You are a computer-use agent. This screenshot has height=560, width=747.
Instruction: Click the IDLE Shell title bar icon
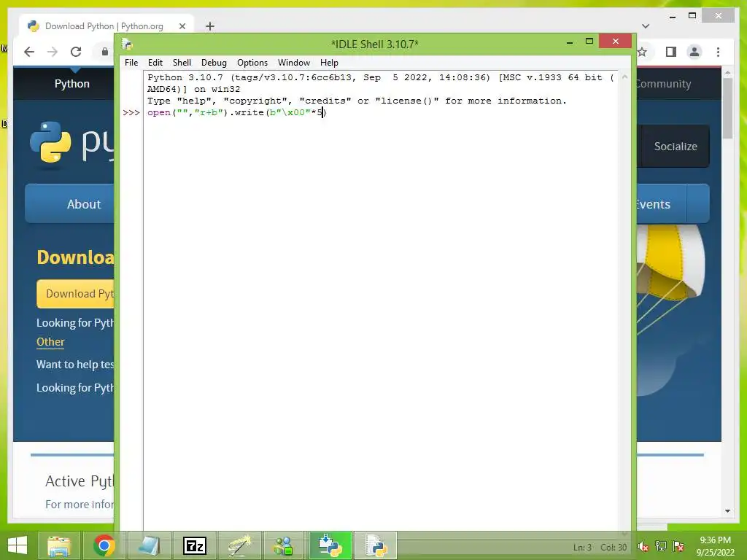(127, 44)
